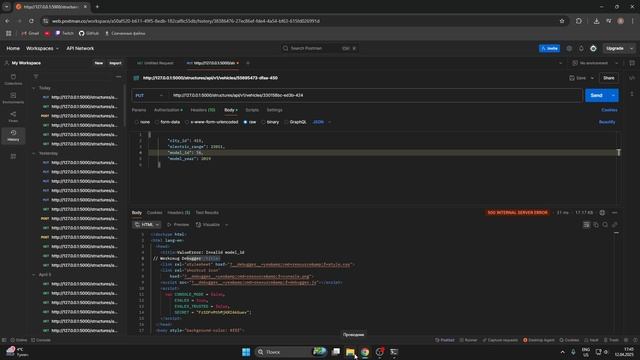Click the Send button
Image resolution: width=640 pixels, height=360 pixels.
(x=597, y=96)
